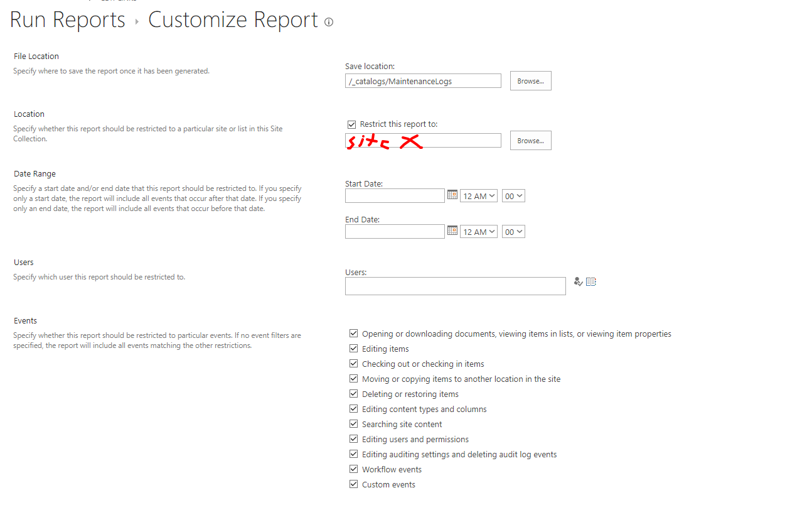
Task: Toggle 'Opening or downloading documents' event checkbox
Action: tap(354, 334)
